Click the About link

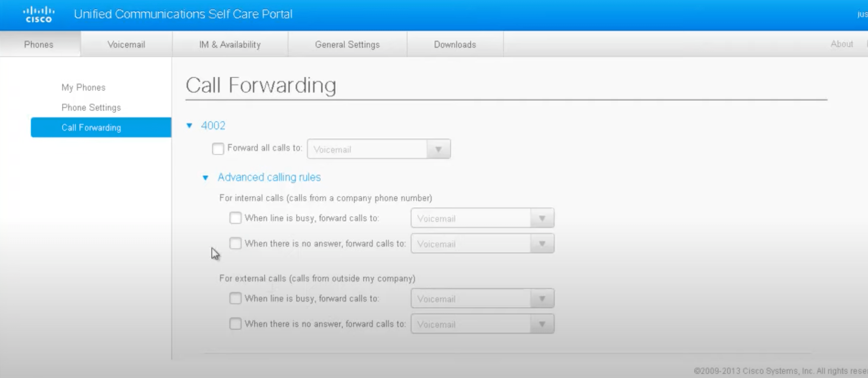tap(842, 44)
